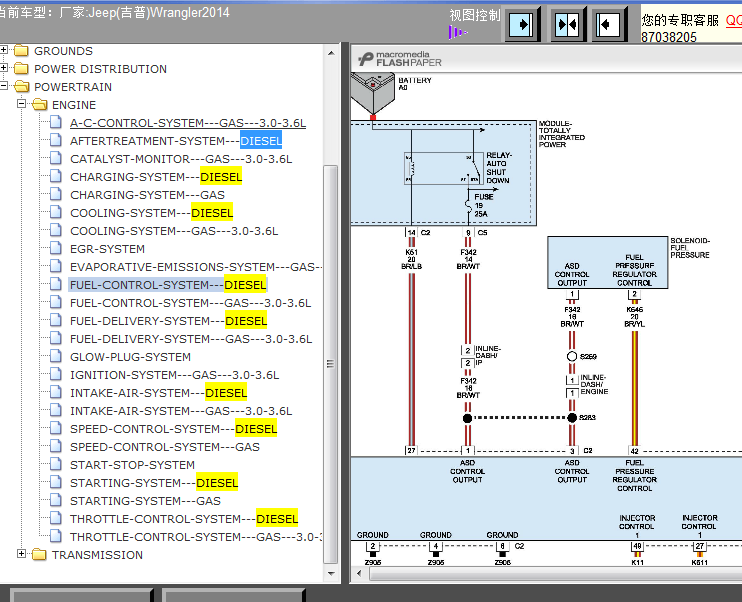Expand the GROUNDS tree node
The image size is (742, 602).
coord(4,49)
